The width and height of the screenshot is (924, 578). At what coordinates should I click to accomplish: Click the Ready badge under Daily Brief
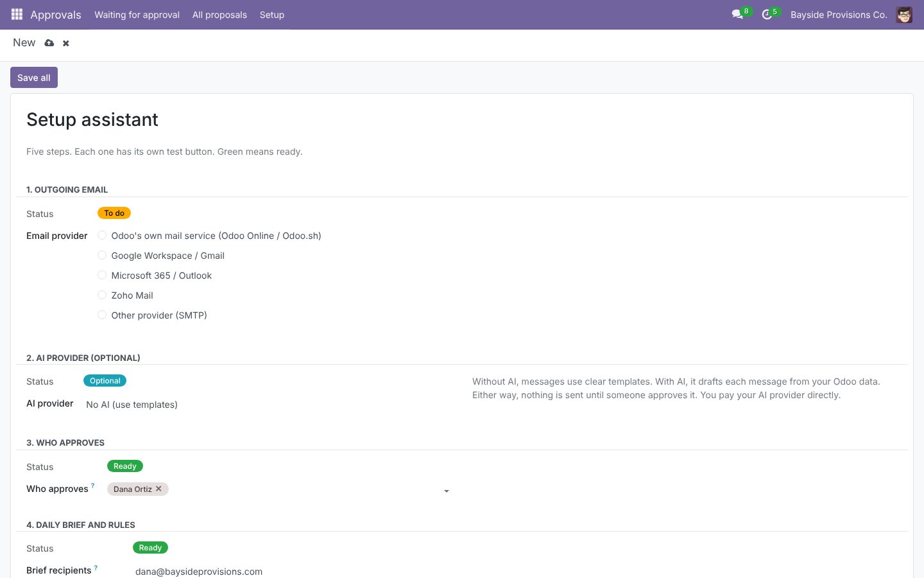[x=150, y=548]
